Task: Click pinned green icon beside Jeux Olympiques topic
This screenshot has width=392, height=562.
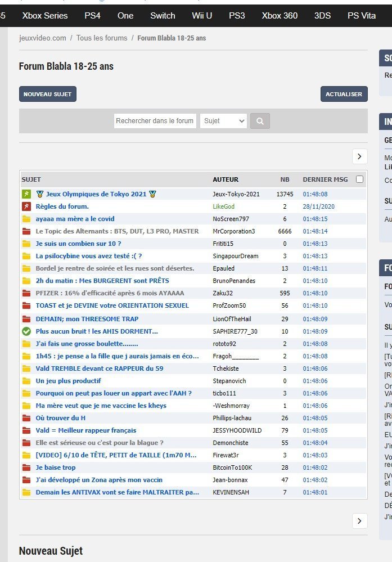Action: (26, 194)
